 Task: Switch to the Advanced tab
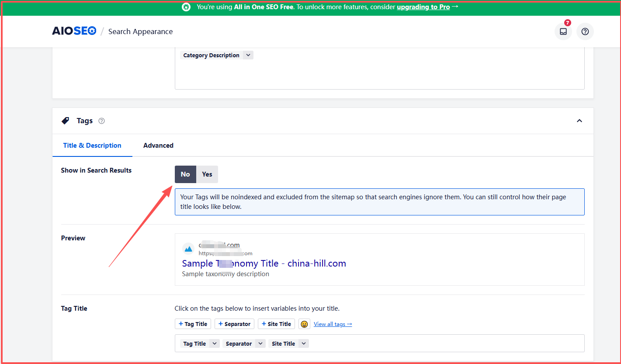(158, 146)
